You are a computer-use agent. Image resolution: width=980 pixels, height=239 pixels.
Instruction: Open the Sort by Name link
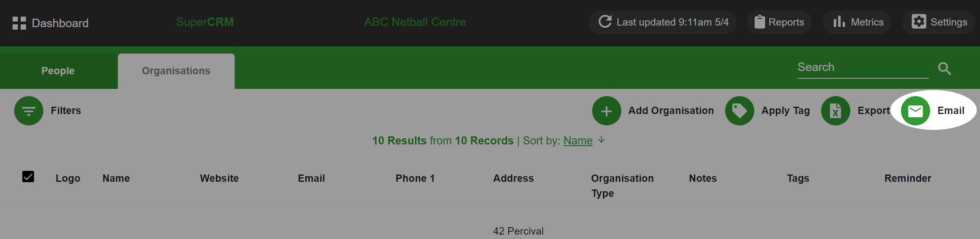(x=578, y=141)
